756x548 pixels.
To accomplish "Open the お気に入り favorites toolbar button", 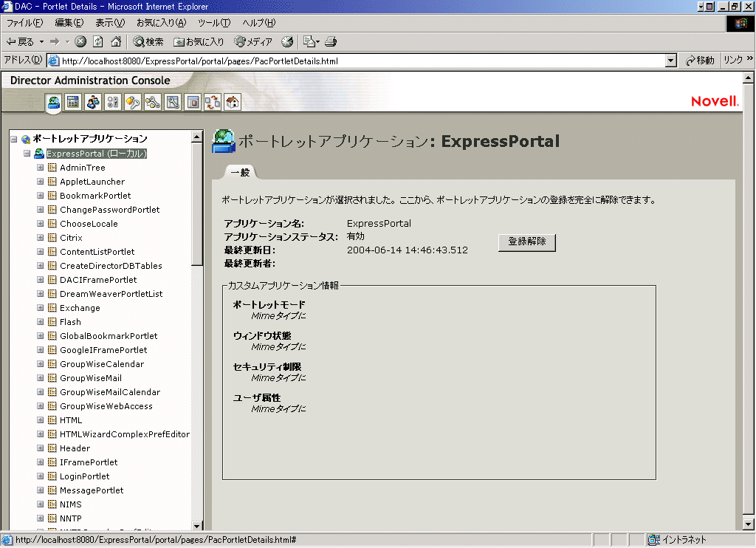I will pos(199,42).
